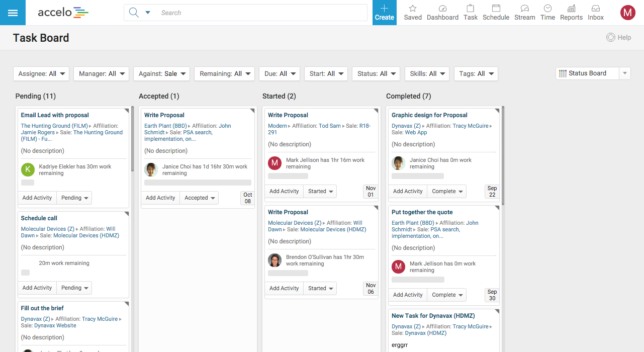Open The Hunting Ground (FILM) company link
The height and width of the screenshot is (352, 644).
click(x=54, y=126)
